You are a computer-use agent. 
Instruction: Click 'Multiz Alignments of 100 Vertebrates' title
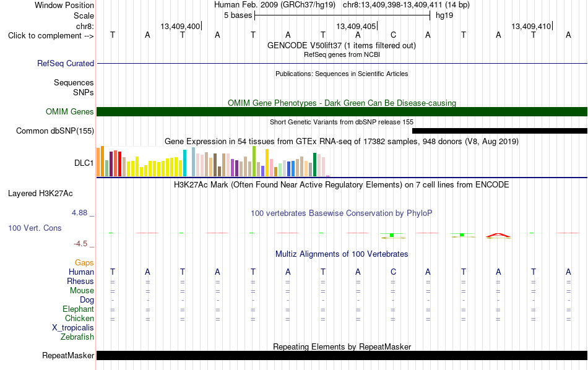click(342, 254)
